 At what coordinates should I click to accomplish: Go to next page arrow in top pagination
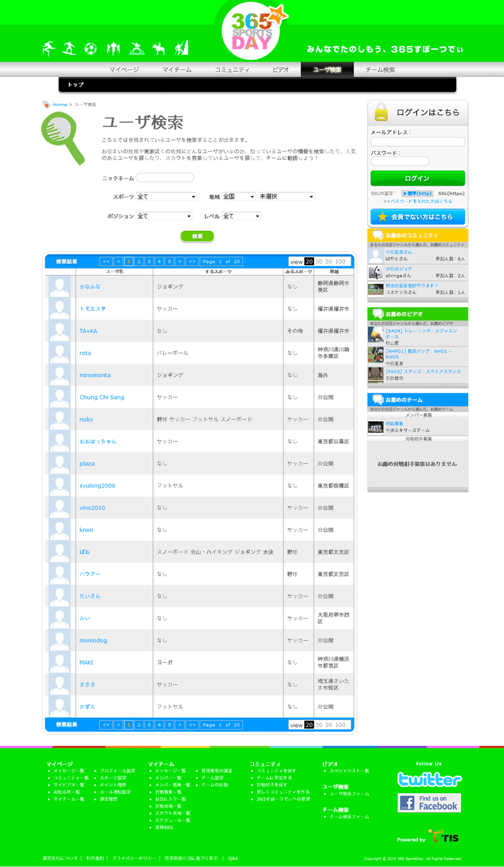tap(180, 261)
